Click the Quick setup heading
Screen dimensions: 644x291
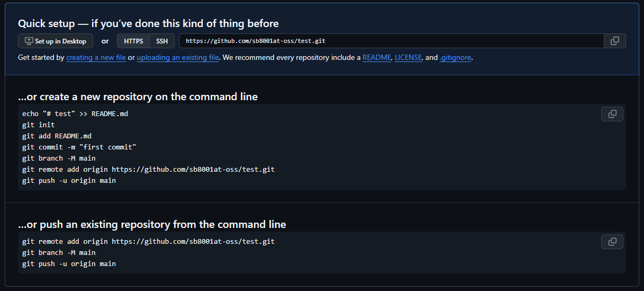(148, 23)
